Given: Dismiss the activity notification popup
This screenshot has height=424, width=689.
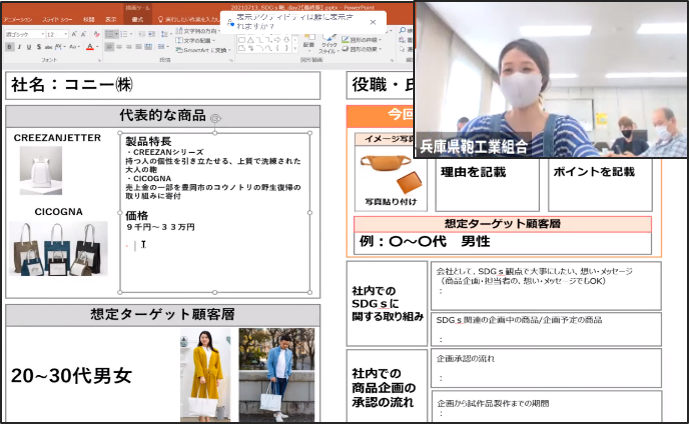Looking at the screenshot, I should click(x=372, y=19).
